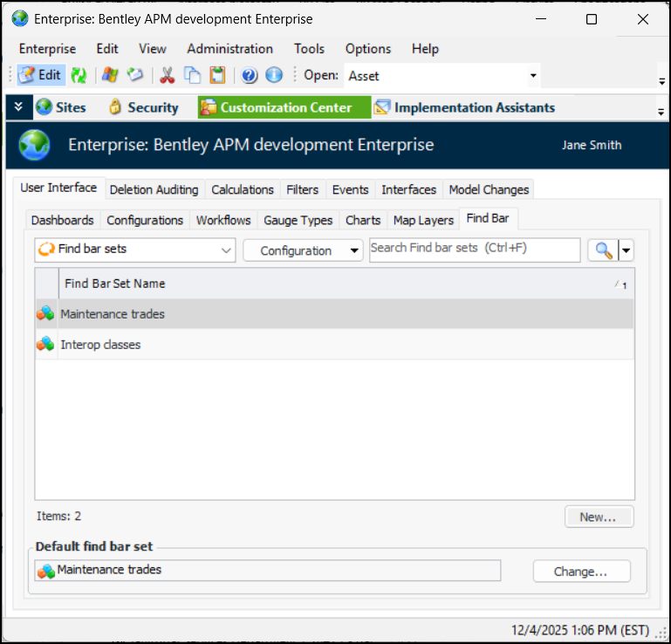Open the Map Layers sub-tab

click(423, 220)
